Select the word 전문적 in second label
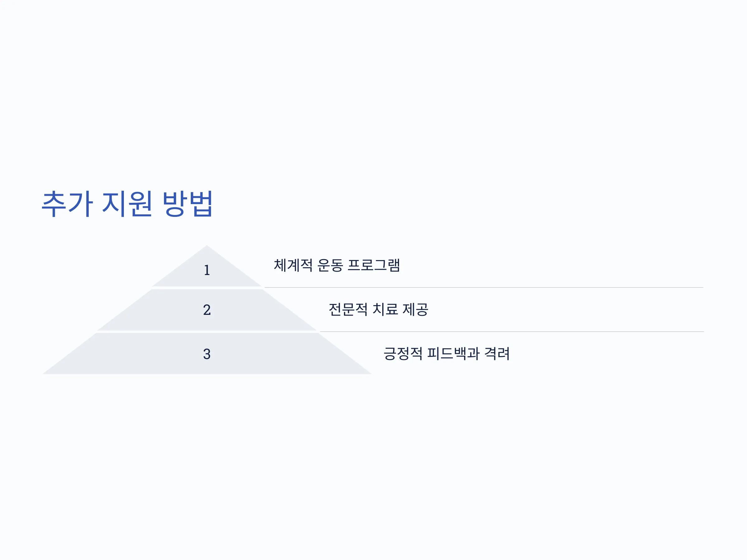 (348, 309)
